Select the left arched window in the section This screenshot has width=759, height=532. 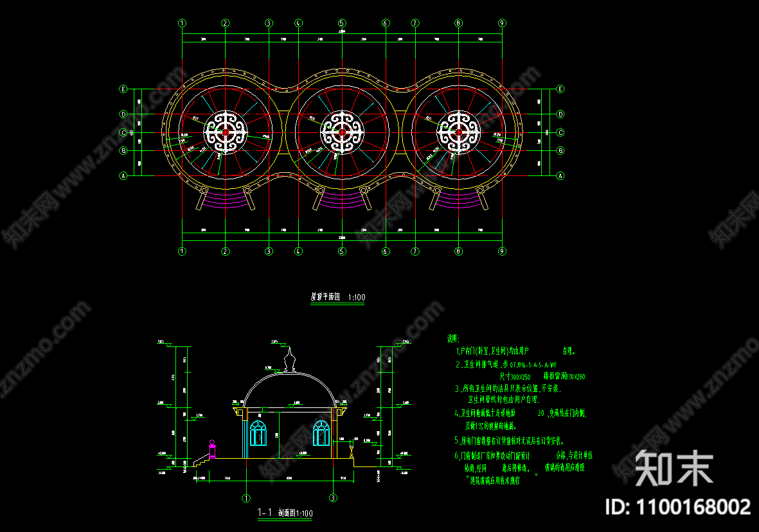pyautogui.click(x=258, y=433)
